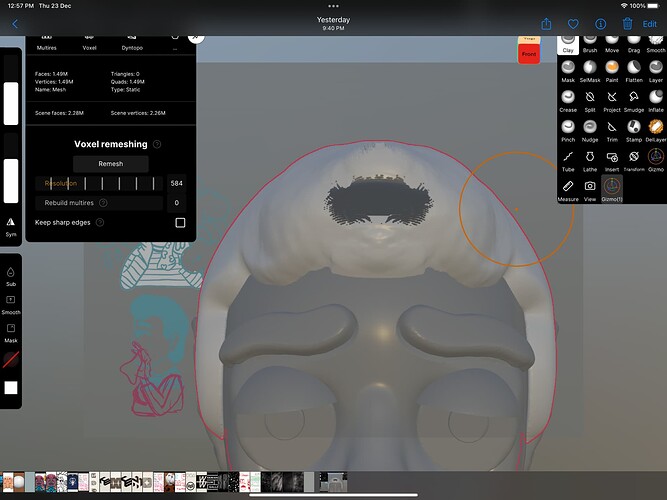Screen dimensions: 667x500
Task: Select the Smudge tool
Action: pyautogui.click(x=634, y=101)
